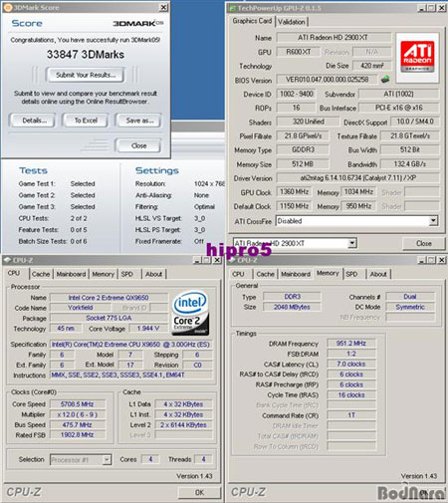Click the Intel Core 2 Extreme logo

[190, 313]
